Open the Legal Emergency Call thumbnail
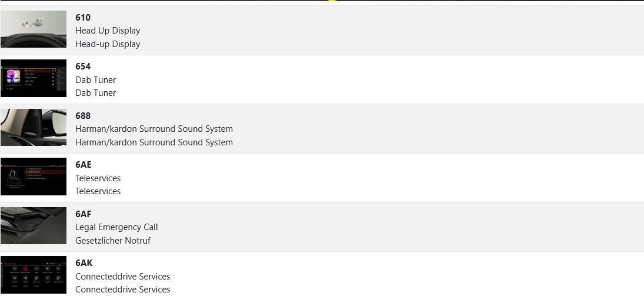 34,225
